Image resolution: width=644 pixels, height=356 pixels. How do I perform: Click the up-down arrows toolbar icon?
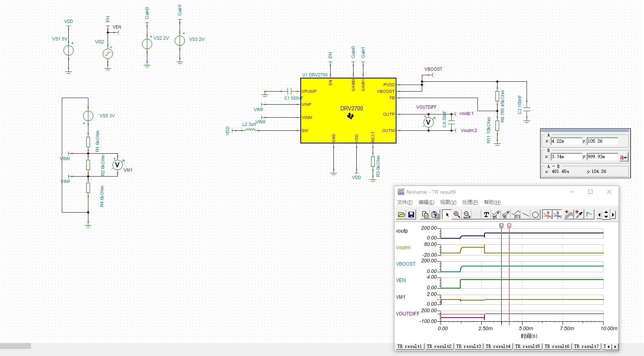point(606,215)
